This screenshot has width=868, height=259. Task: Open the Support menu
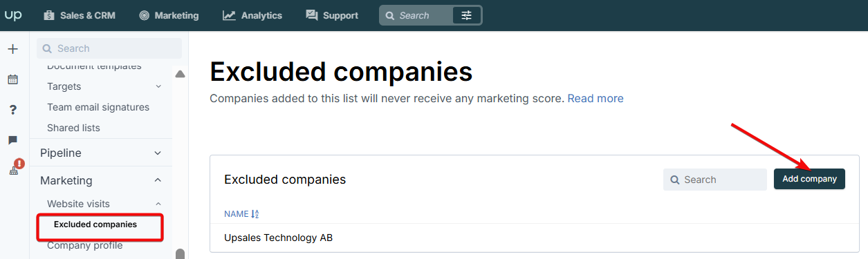tap(332, 15)
